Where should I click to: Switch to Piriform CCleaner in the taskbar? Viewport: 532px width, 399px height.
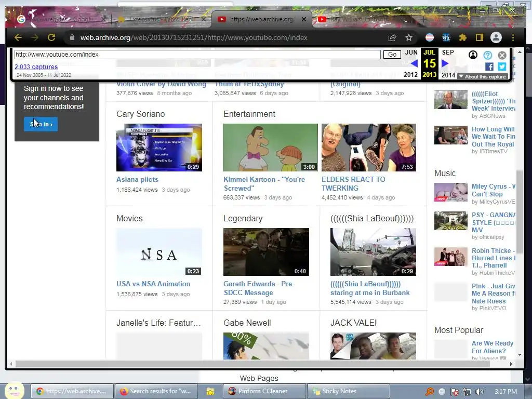[264, 391]
